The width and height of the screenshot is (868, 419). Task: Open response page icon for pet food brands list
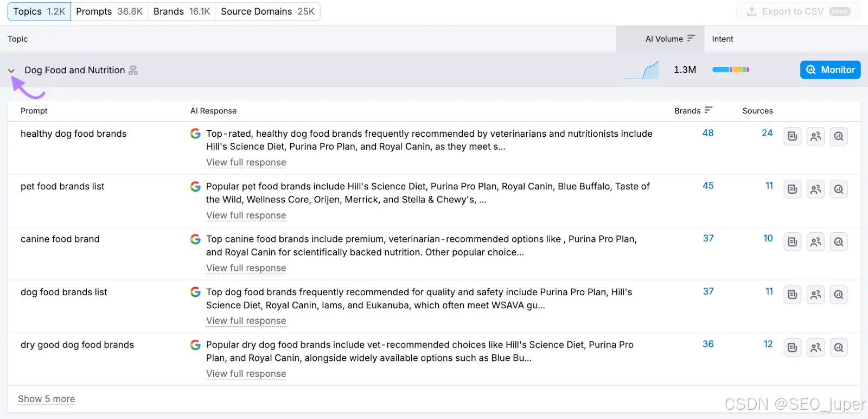[x=793, y=189]
